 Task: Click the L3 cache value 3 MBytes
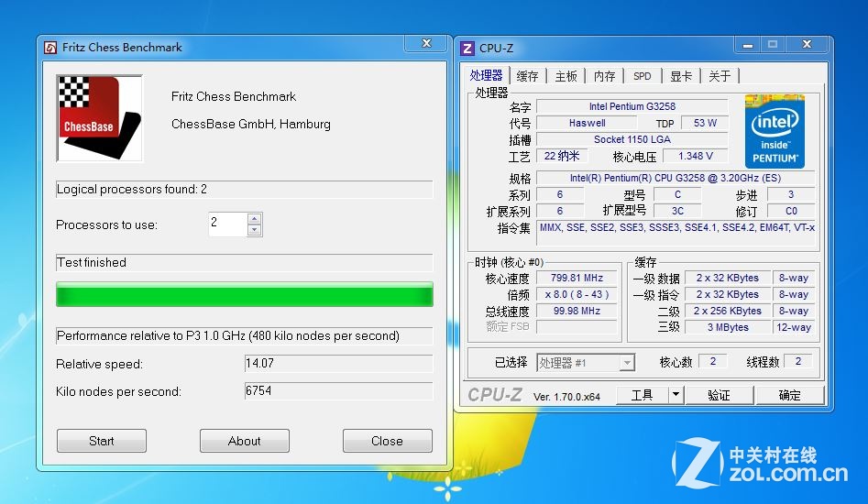click(x=728, y=327)
